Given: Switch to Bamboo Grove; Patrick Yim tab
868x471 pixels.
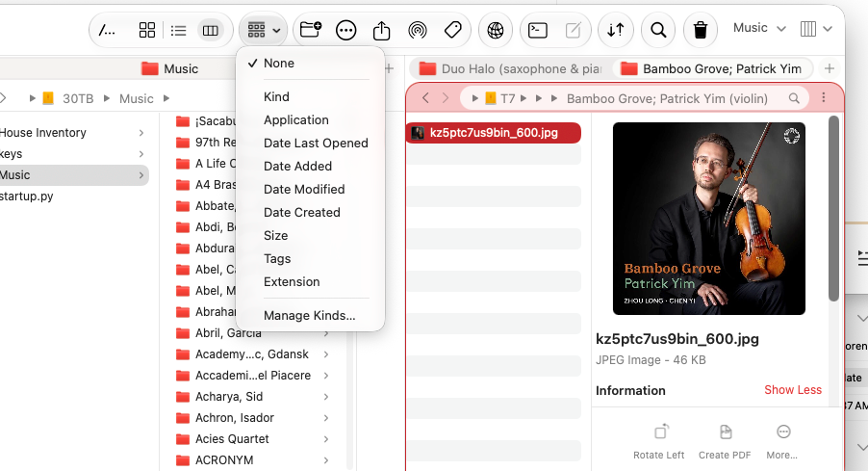Looking at the screenshot, I should (x=711, y=68).
